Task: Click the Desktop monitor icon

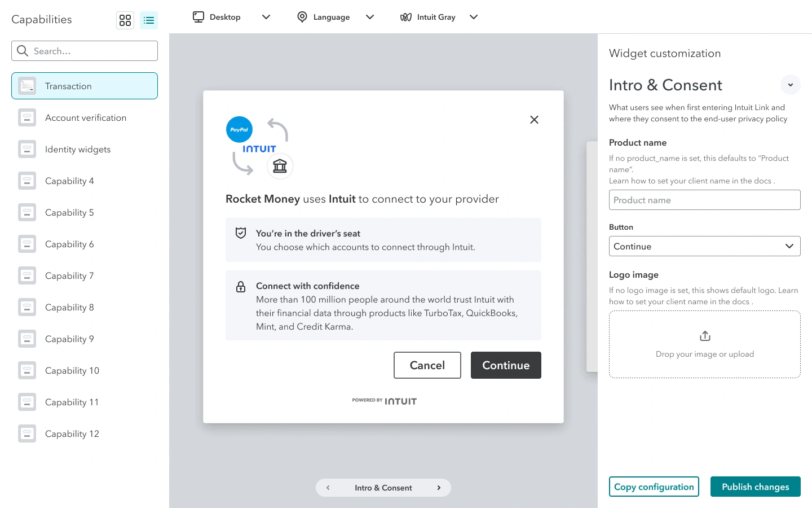Action: coord(198,17)
